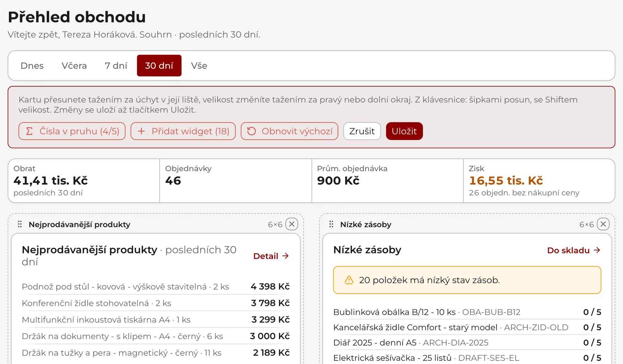
Task: Select the Včera period tab
Action: (x=74, y=66)
